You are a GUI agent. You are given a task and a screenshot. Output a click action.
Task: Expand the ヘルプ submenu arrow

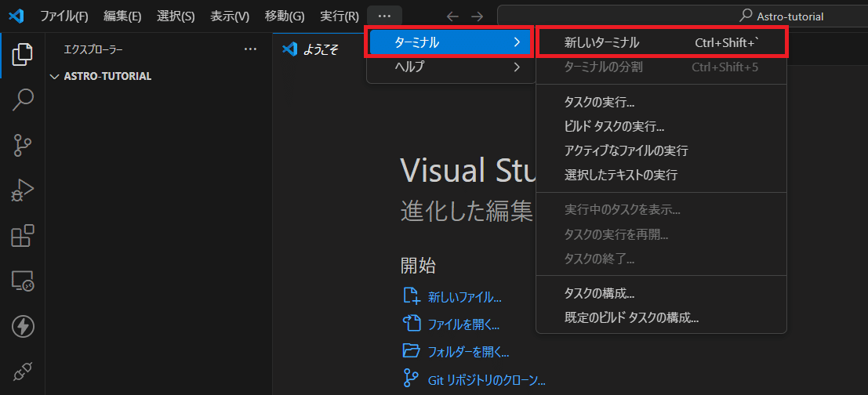[x=517, y=67]
